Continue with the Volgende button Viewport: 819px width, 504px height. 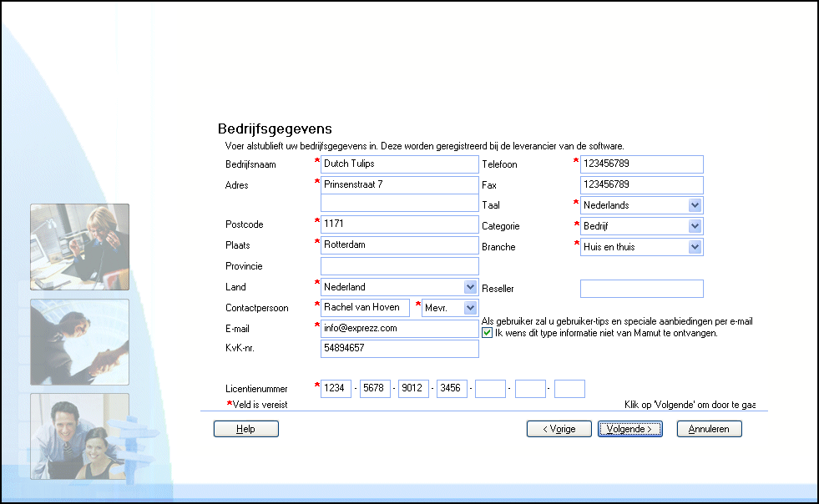pyautogui.click(x=630, y=429)
